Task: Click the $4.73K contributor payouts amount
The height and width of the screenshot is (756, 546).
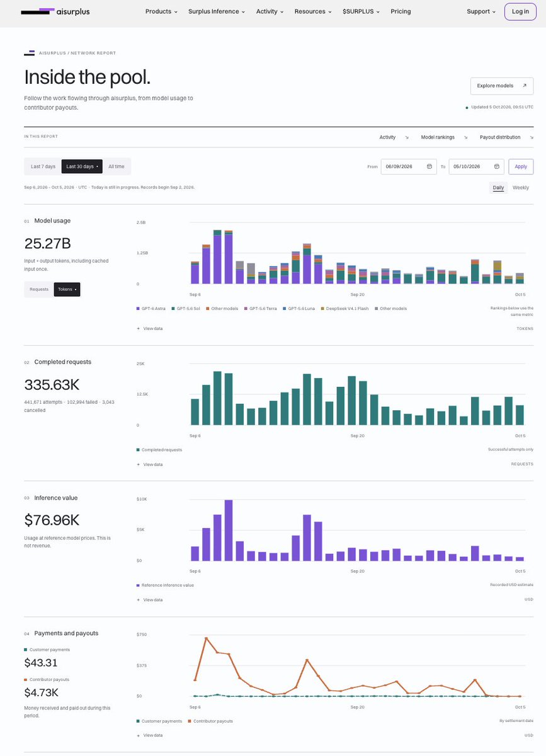Action: (41, 692)
